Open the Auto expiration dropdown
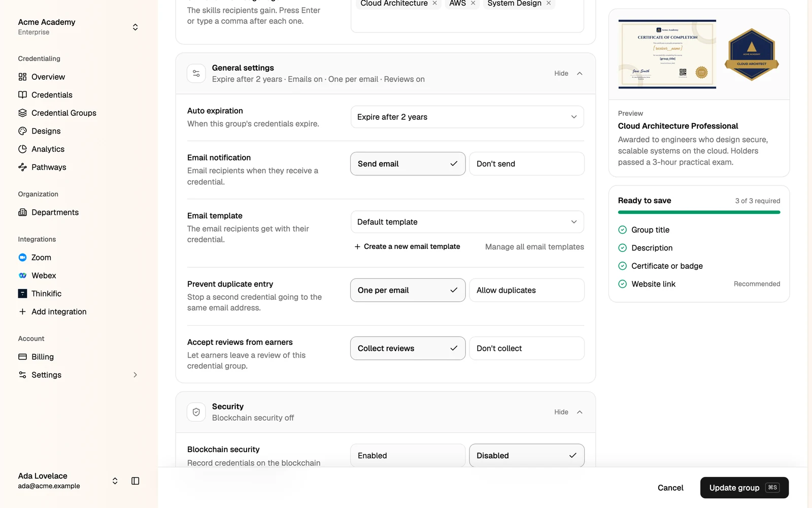The height and width of the screenshot is (508, 812). [467, 117]
